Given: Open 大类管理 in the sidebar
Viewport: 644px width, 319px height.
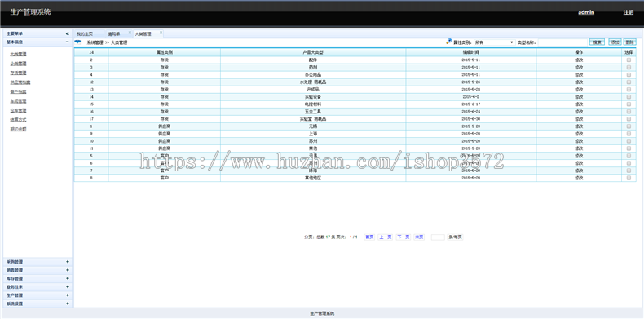Looking at the screenshot, I should click(18, 54).
